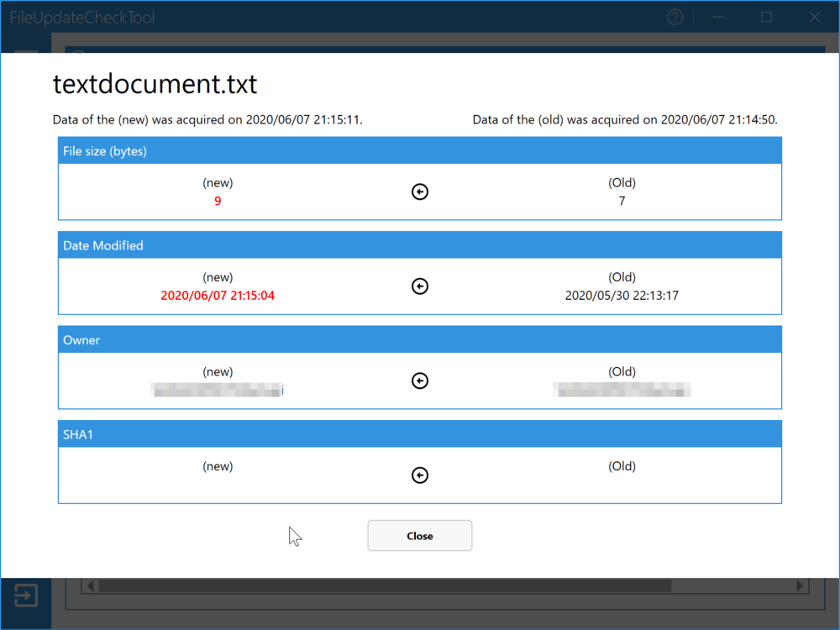Click the red new date 2020/06/07 21:15:04

click(x=218, y=296)
